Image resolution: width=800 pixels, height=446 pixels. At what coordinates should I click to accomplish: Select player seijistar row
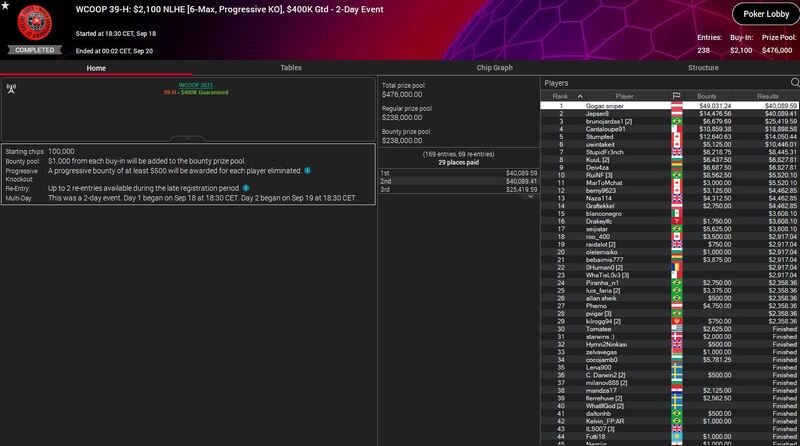[x=670, y=229]
